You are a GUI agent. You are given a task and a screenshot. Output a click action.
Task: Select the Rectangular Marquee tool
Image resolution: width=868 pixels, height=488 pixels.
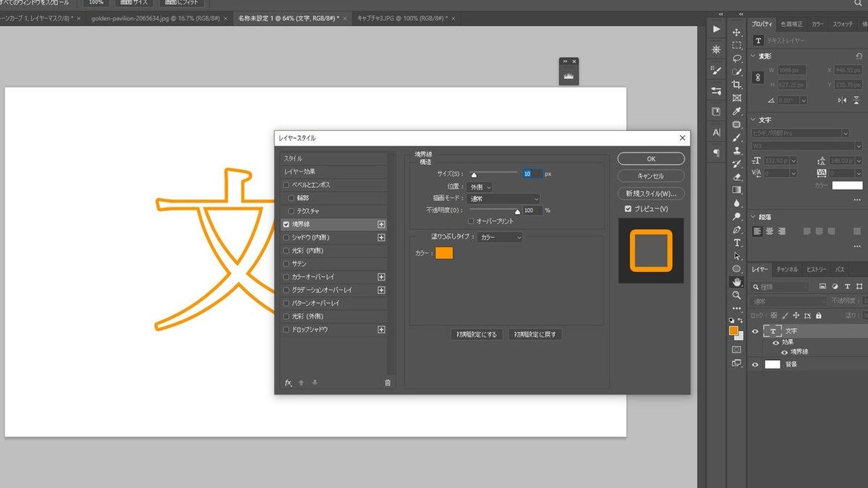point(736,46)
